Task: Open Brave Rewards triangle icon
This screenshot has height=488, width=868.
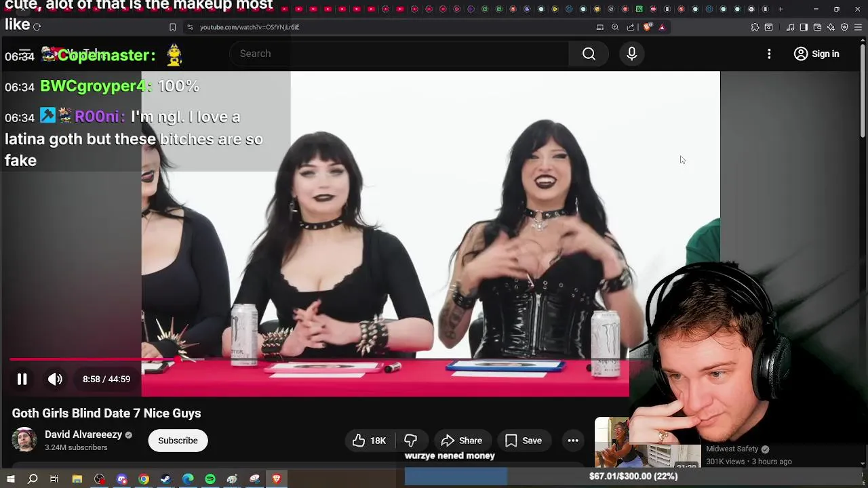Action: click(662, 27)
